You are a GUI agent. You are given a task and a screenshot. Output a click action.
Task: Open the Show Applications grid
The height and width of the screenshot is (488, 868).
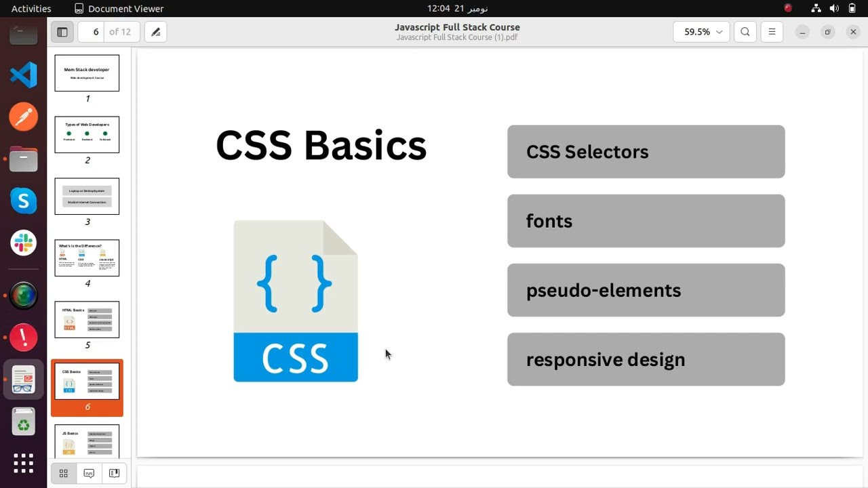24,464
